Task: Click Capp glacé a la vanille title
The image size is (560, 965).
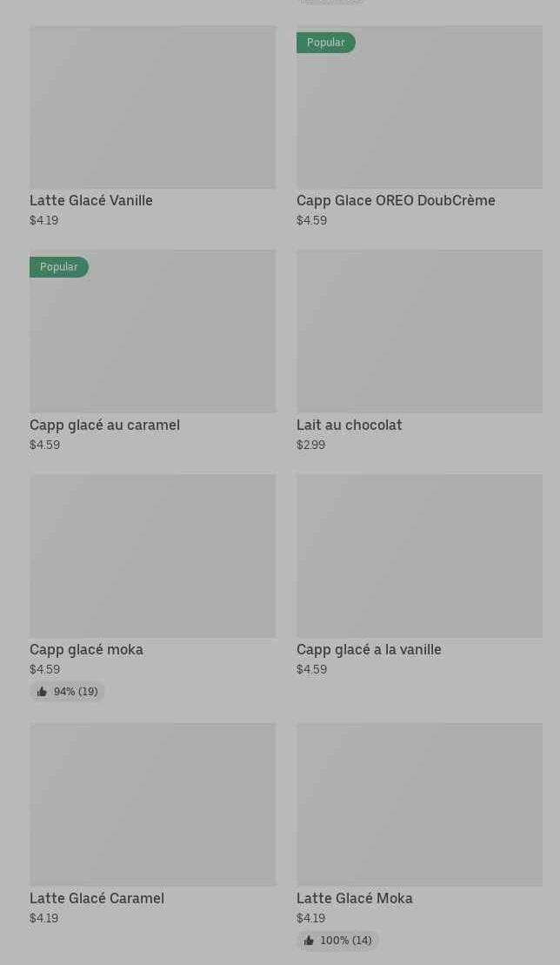Action: click(x=369, y=649)
